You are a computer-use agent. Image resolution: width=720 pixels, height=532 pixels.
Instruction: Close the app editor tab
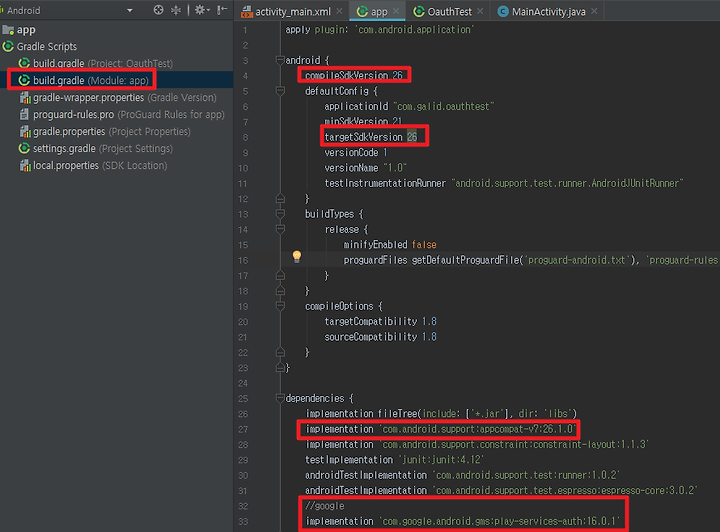click(x=396, y=11)
